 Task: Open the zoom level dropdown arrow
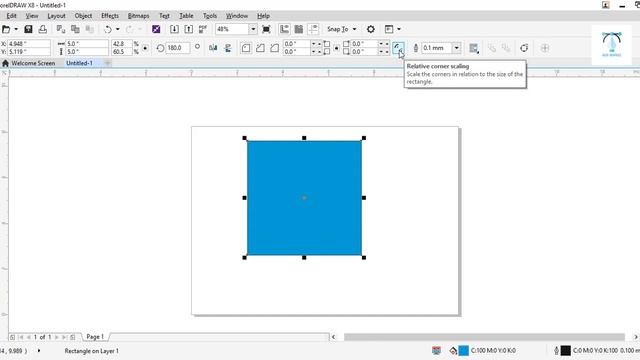(x=253, y=29)
